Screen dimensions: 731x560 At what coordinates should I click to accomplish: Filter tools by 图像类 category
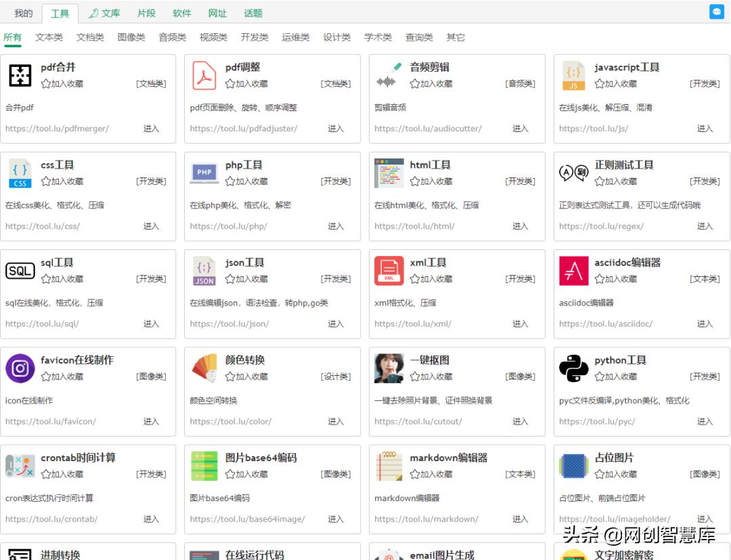tap(131, 37)
